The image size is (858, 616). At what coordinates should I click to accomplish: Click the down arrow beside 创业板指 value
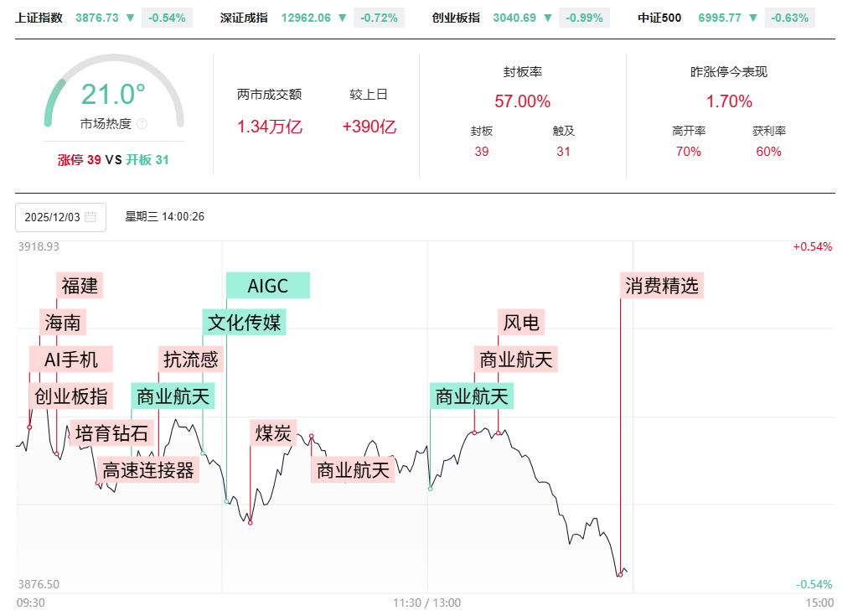[548, 18]
